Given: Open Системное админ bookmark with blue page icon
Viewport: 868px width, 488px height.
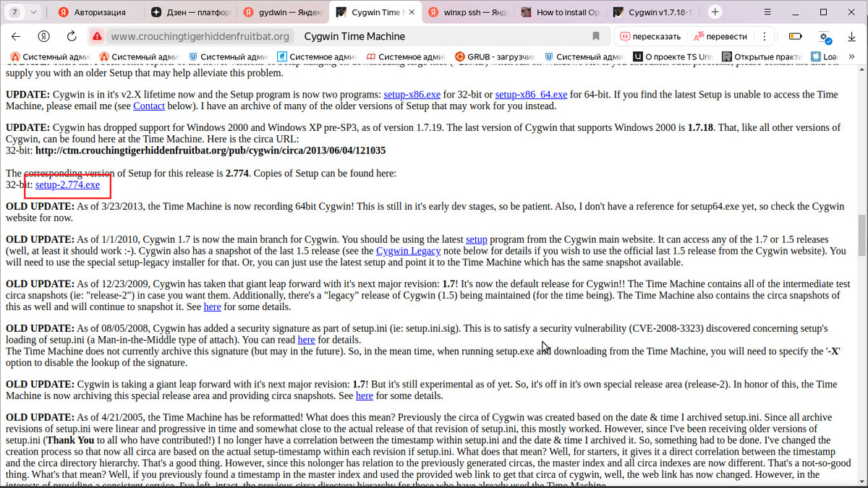Looking at the screenshot, I should point(318,56).
